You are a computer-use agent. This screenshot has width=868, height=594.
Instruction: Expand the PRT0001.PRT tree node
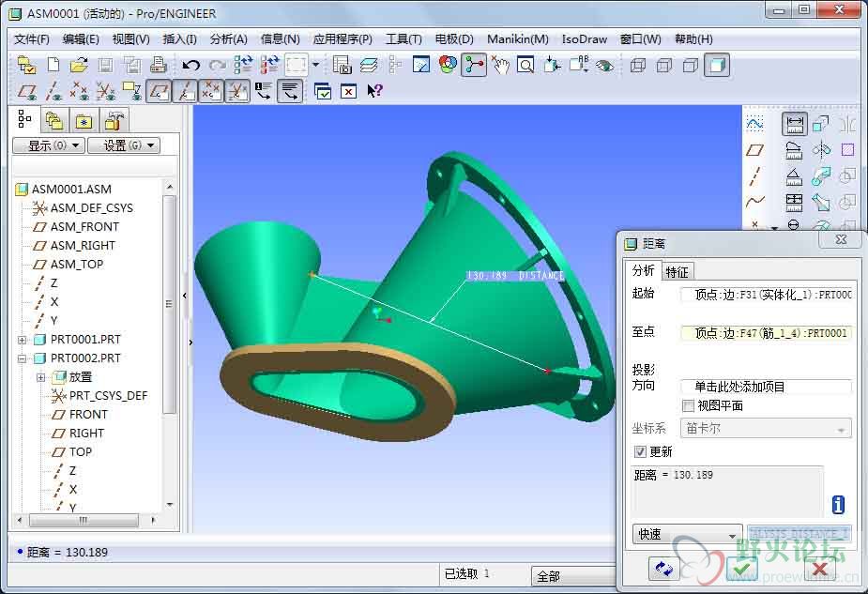(22, 340)
